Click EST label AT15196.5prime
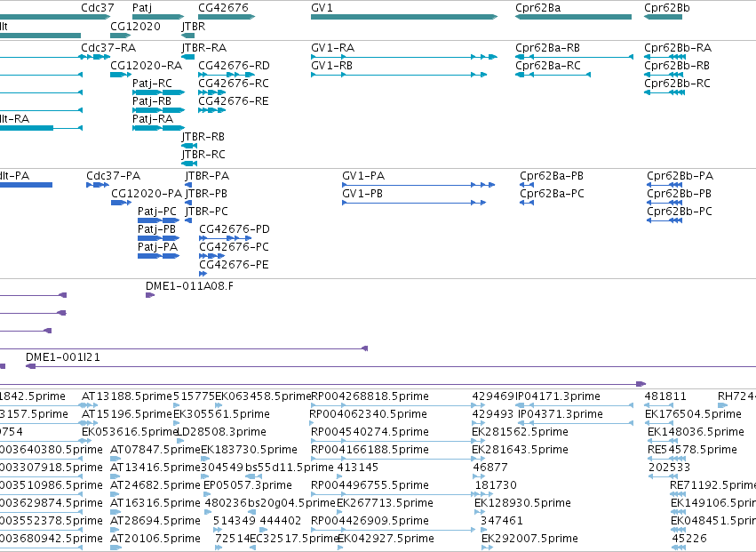The width and height of the screenshot is (756, 552). pyautogui.click(x=127, y=414)
